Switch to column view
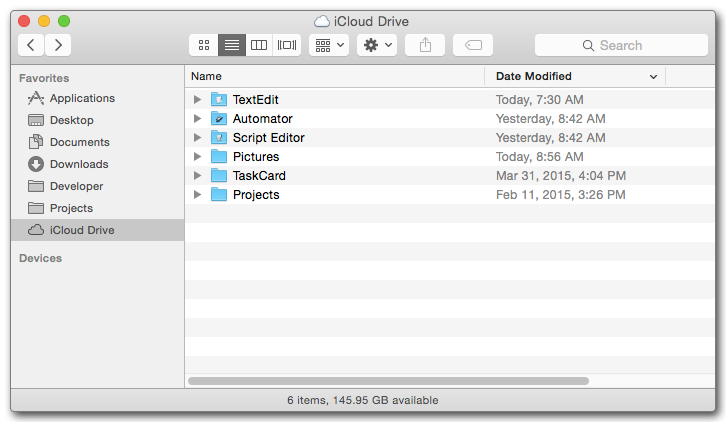 (x=259, y=45)
